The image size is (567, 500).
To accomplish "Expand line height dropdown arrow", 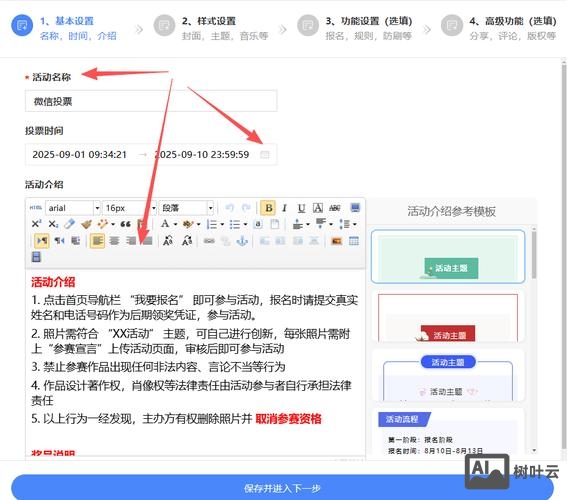I will click(x=354, y=224).
